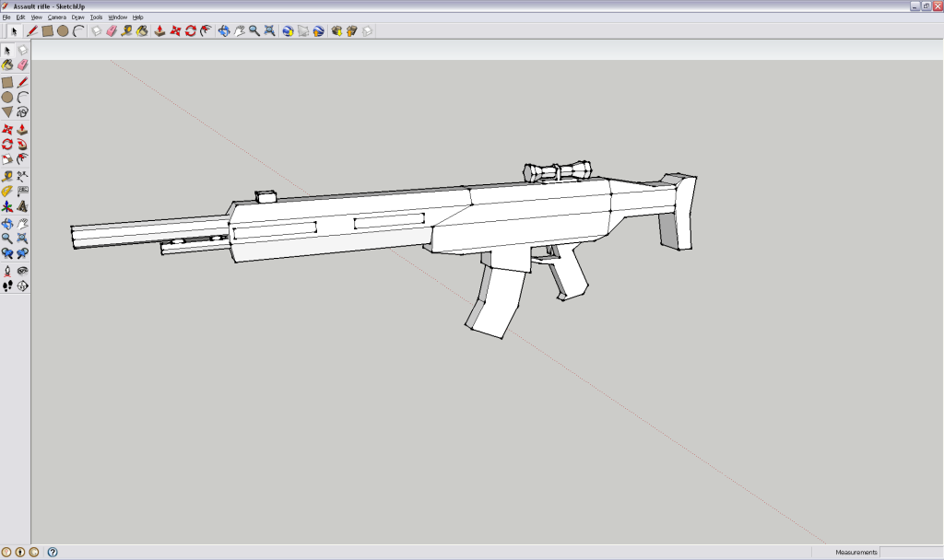Screen dimensions: 944x560
Task: Click the help question mark in status bar
Action: pyautogui.click(x=53, y=553)
